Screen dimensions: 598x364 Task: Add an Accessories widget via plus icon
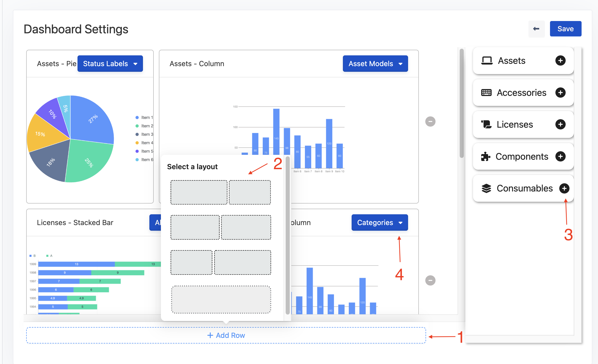point(560,93)
